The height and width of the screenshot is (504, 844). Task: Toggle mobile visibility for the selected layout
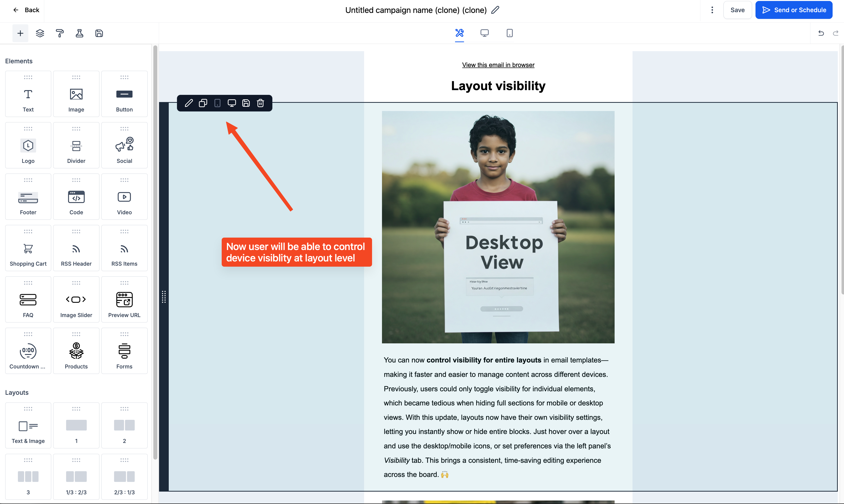(x=217, y=103)
